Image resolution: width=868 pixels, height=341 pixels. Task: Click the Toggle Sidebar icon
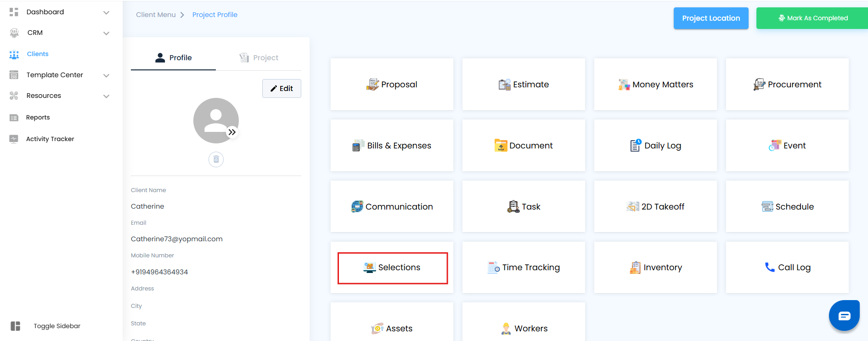16,326
